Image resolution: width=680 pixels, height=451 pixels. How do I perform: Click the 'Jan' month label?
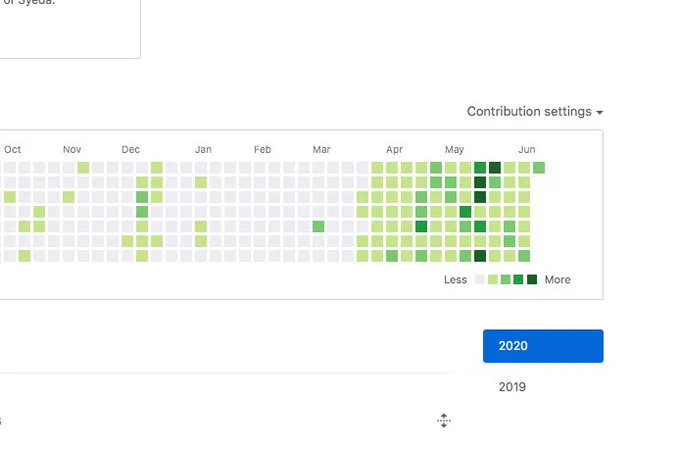[x=203, y=150]
